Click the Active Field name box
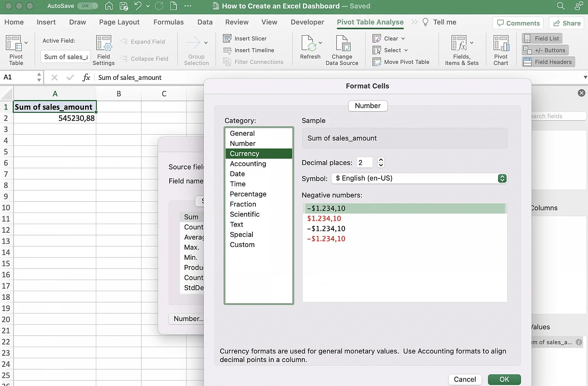 click(65, 57)
